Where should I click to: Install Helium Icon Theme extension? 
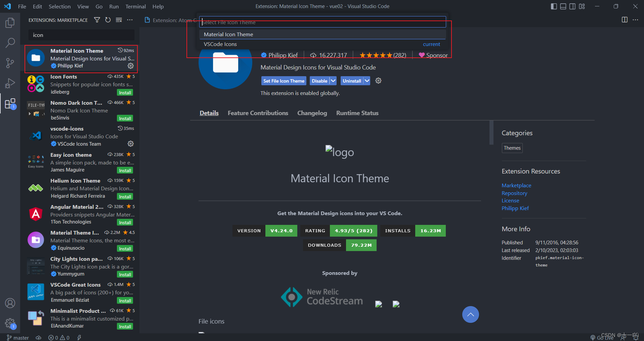(x=125, y=197)
